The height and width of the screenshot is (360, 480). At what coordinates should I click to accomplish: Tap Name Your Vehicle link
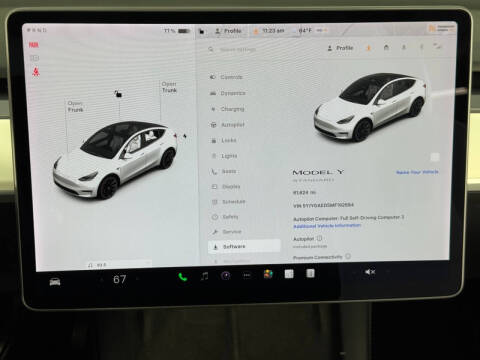[x=417, y=172]
